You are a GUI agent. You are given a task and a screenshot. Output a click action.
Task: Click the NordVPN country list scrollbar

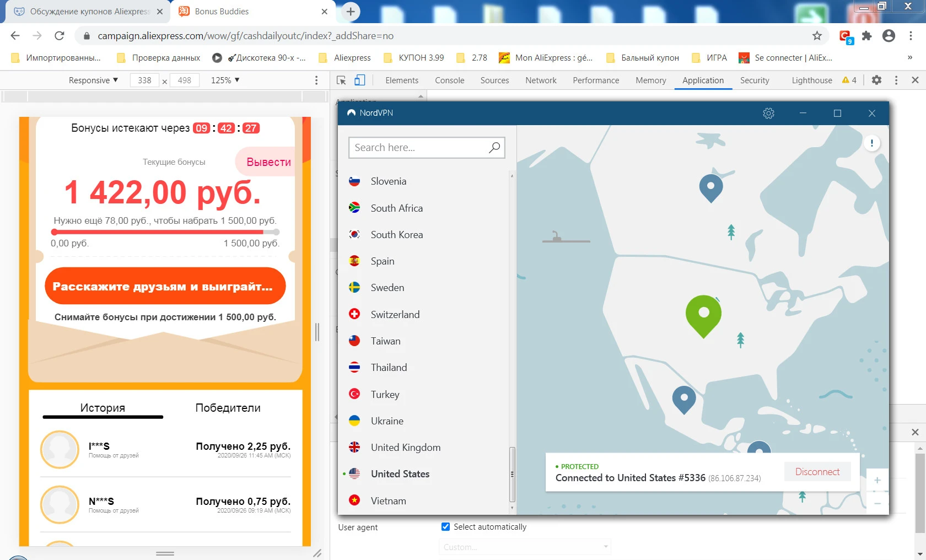[x=512, y=474]
